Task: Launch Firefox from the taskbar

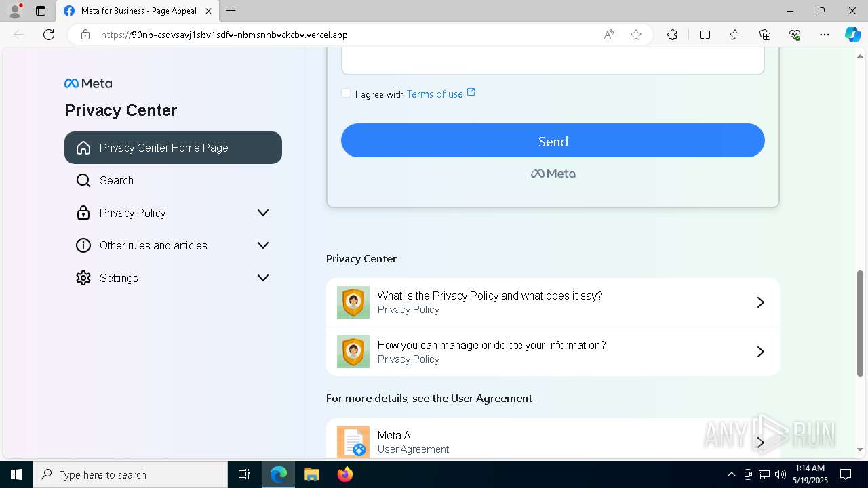Action: [x=345, y=474]
